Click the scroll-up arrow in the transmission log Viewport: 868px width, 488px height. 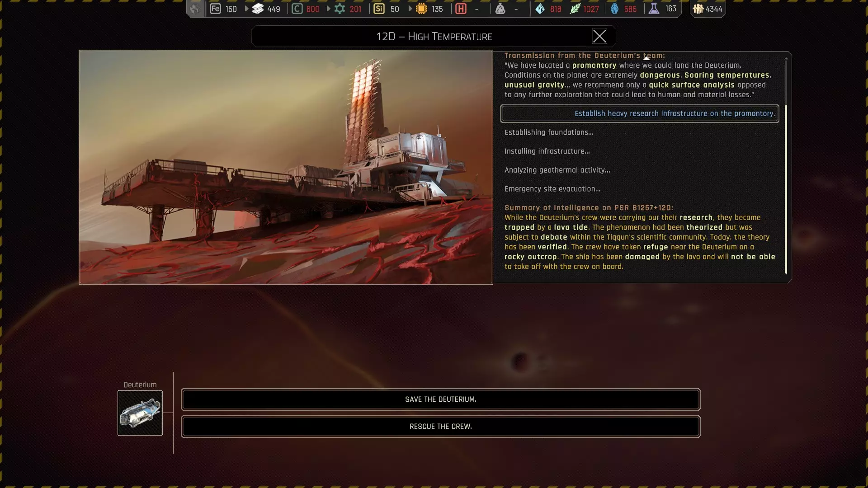point(646,58)
